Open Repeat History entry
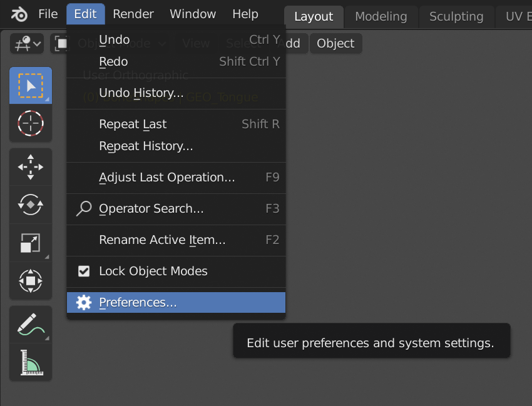 [176, 146]
